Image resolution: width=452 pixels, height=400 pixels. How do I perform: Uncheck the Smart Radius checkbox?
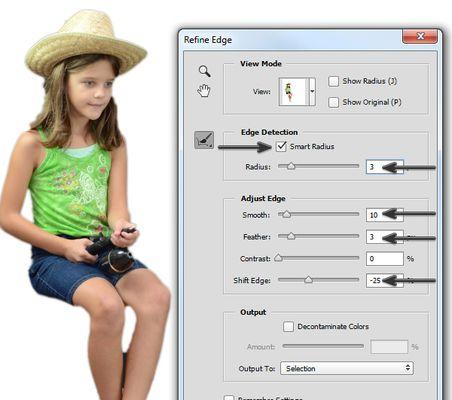[281, 146]
